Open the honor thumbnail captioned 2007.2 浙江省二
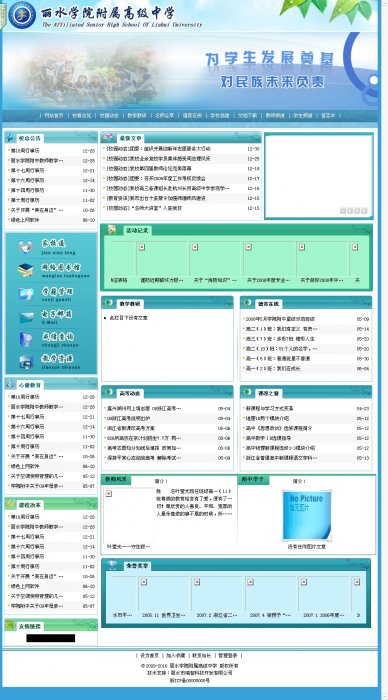 (x=217, y=594)
